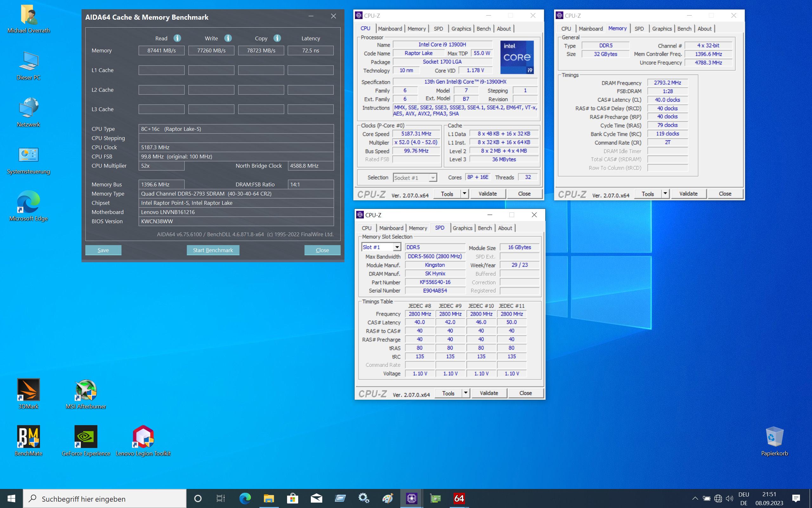Click the CPU-Z taskbar icon
The image size is (812, 508).
(x=411, y=498)
